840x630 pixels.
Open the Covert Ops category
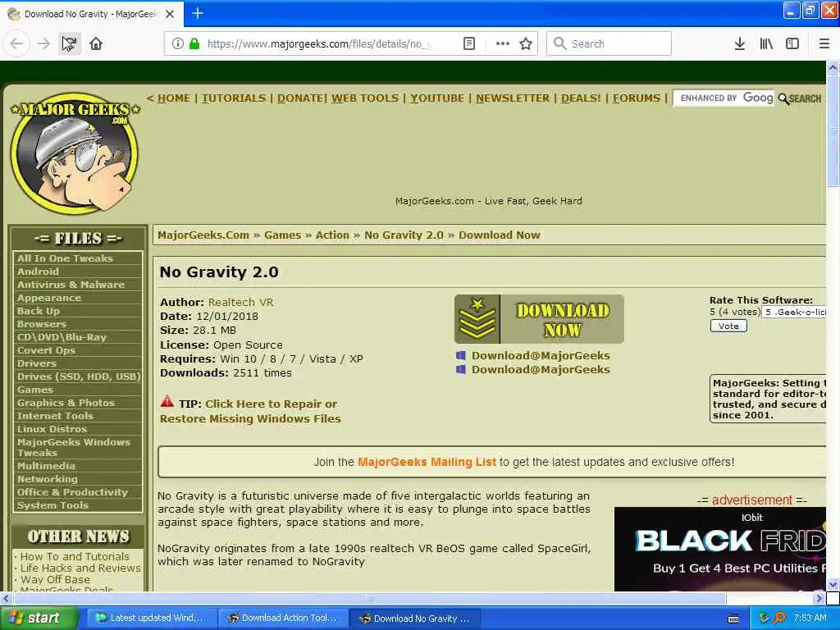click(x=46, y=350)
